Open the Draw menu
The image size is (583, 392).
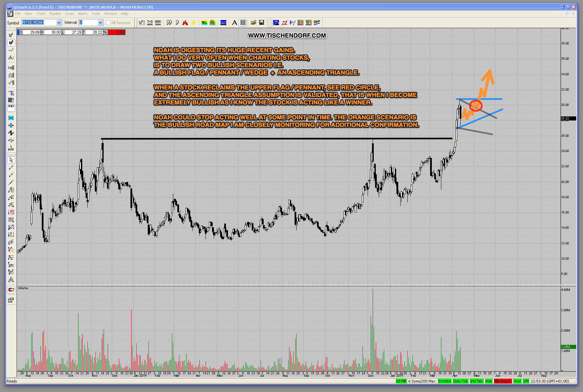click(x=69, y=14)
